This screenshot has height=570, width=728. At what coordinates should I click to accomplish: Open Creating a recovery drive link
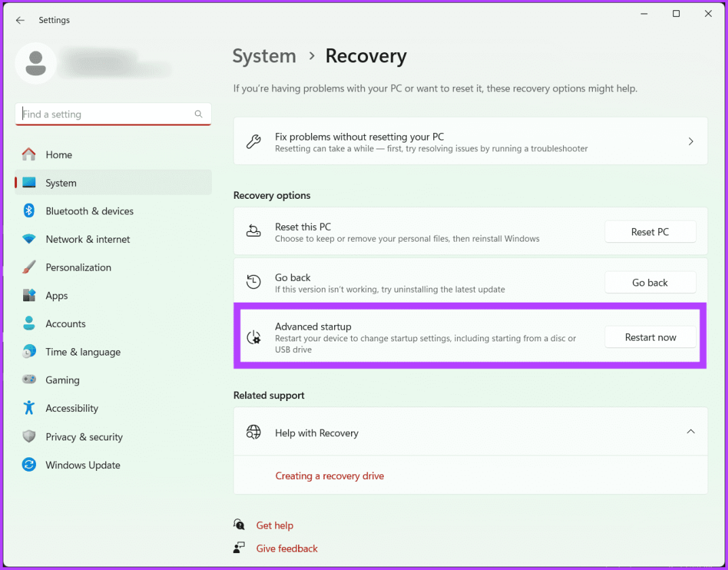tap(329, 476)
